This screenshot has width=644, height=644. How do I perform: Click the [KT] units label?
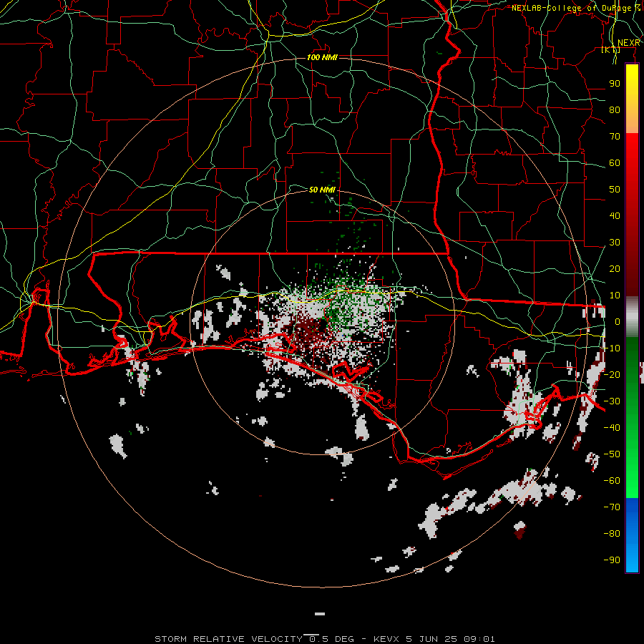(611, 50)
